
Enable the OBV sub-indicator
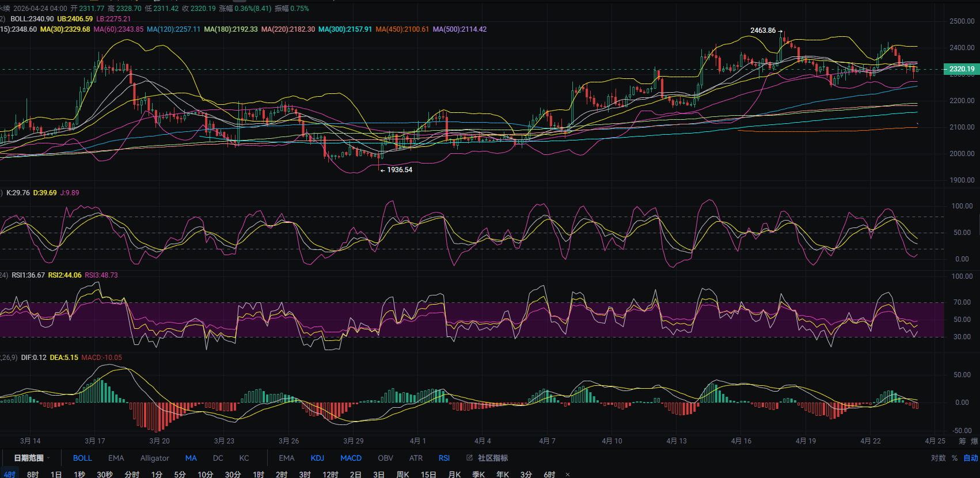[x=385, y=458]
